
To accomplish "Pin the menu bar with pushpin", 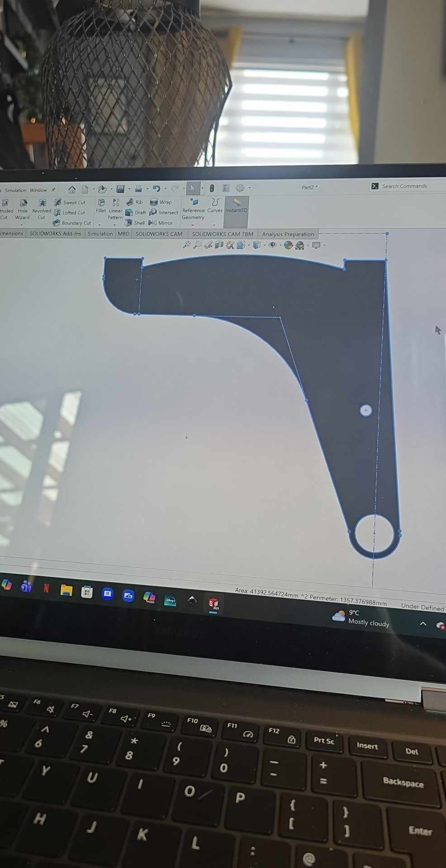I will (53, 190).
